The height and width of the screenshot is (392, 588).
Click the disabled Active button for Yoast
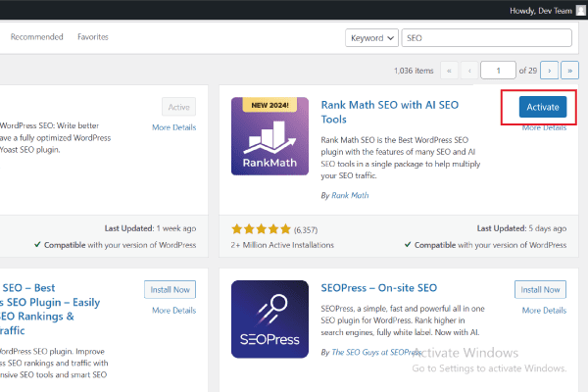(x=179, y=107)
